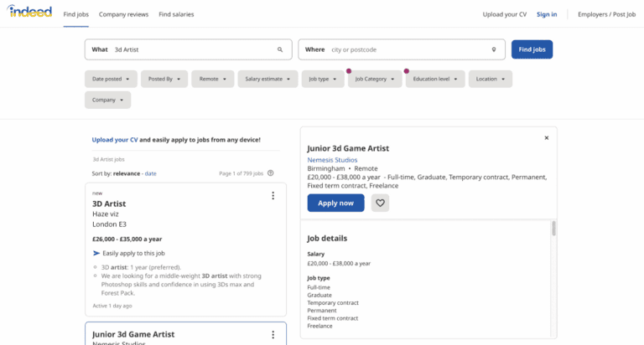Image resolution: width=644 pixels, height=345 pixels.
Task: Expand the Posted By filter
Action: [x=164, y=79]
